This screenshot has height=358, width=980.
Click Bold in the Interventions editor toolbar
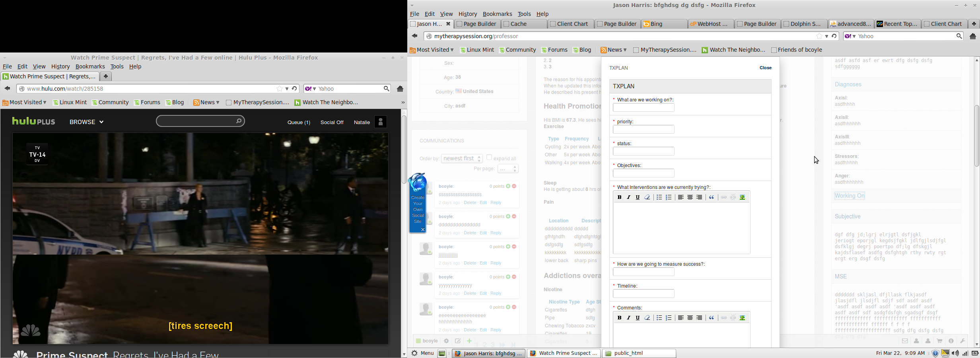(x=619, y=197)
